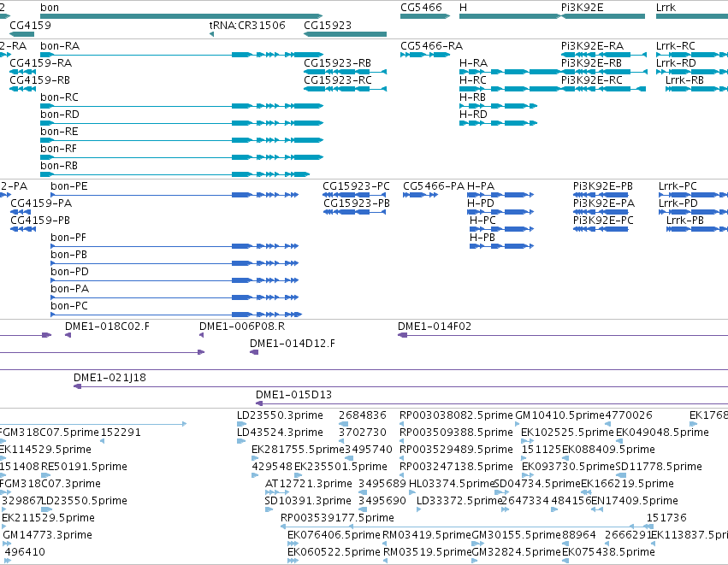Click the Lrrk-RC transcript label
This screenshot has height=565, width=728.
tap(676, 46)
